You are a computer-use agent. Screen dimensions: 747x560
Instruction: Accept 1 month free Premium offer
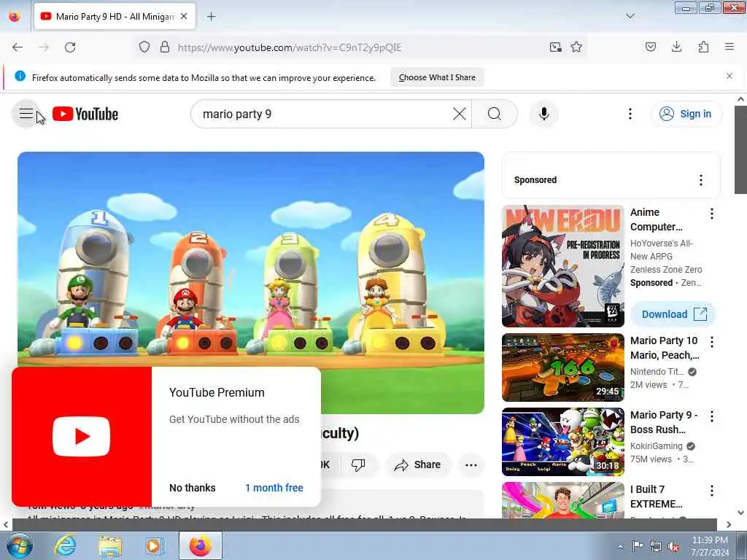[274, 488]
